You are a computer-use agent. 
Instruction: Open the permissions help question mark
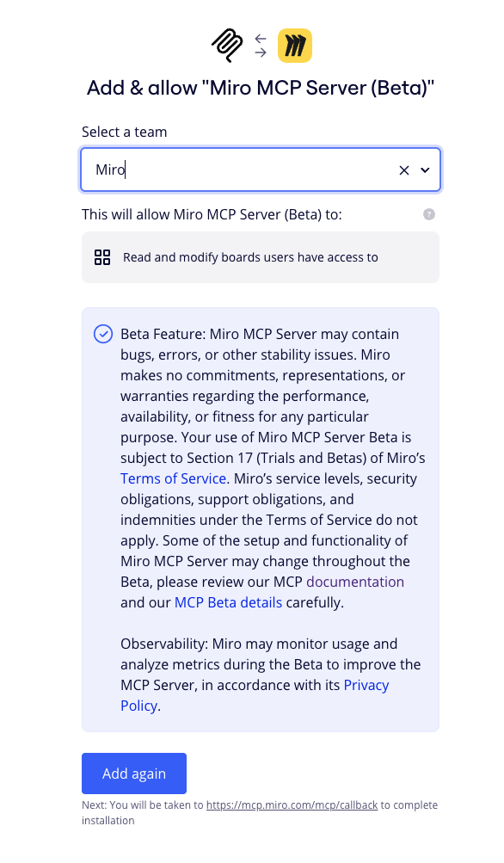pos(428,213)
